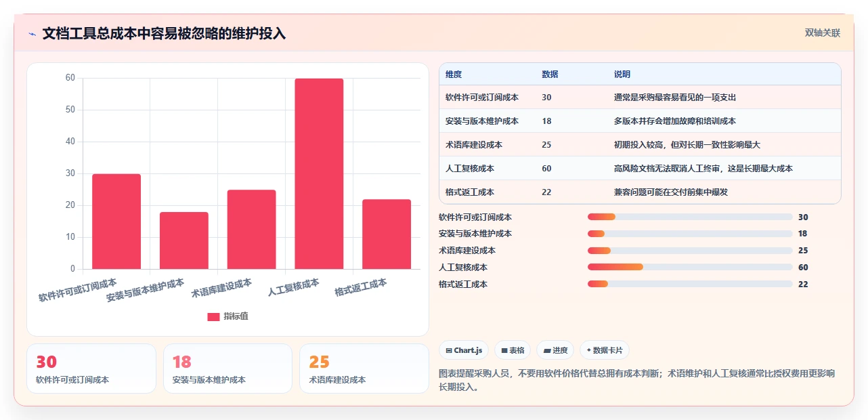Click the 安装与版本维护成本 bar in the chart
Viewport: 868px width, 420px height.
point(184,240)
